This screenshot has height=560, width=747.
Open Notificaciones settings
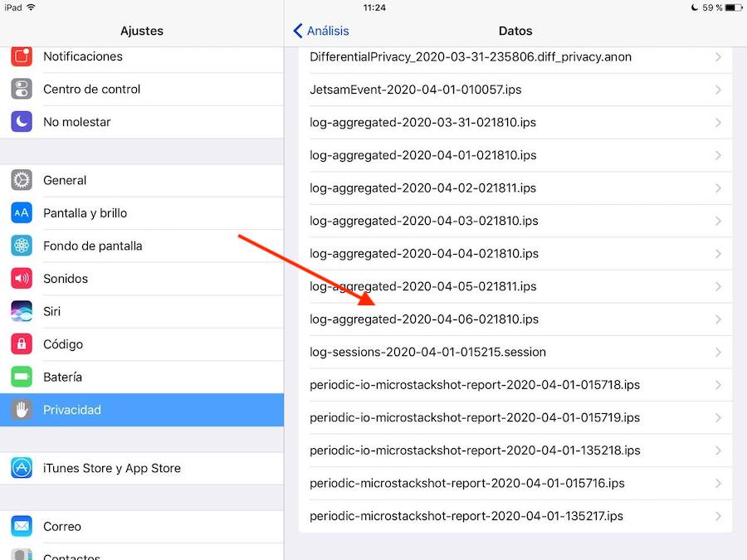click(141, 56)
